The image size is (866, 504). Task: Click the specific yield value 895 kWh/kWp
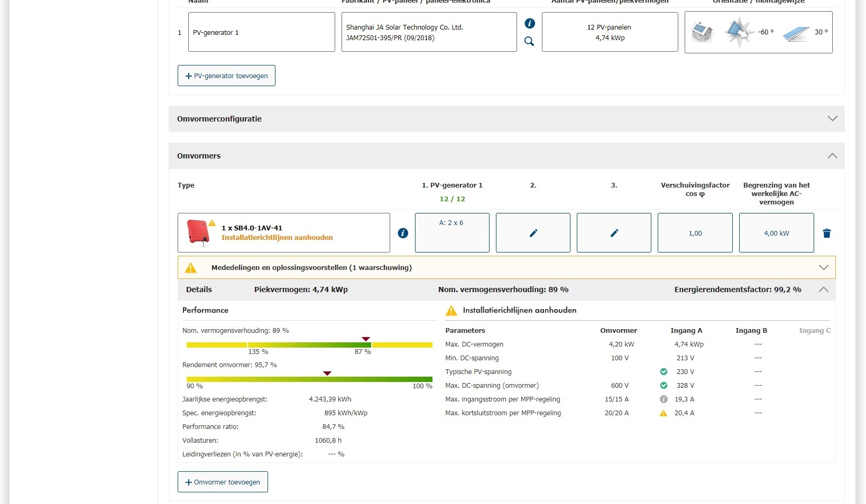point(346,413)
